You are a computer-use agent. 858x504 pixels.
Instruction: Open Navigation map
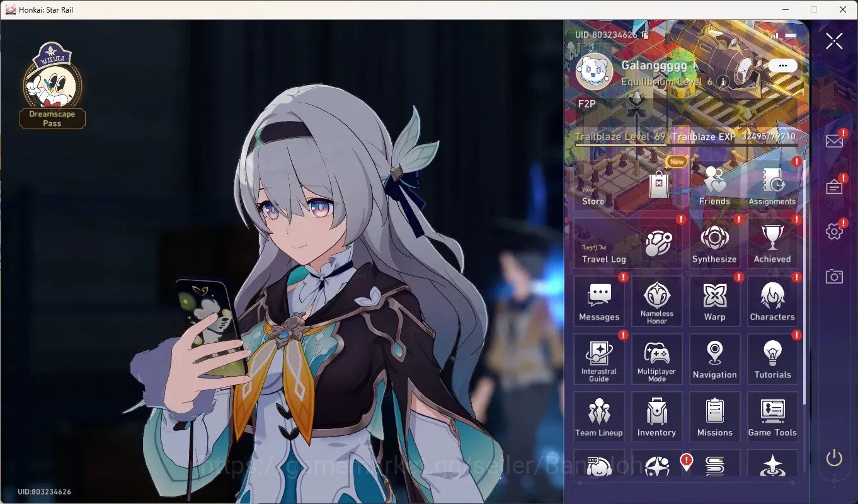(x=714, y=359)
